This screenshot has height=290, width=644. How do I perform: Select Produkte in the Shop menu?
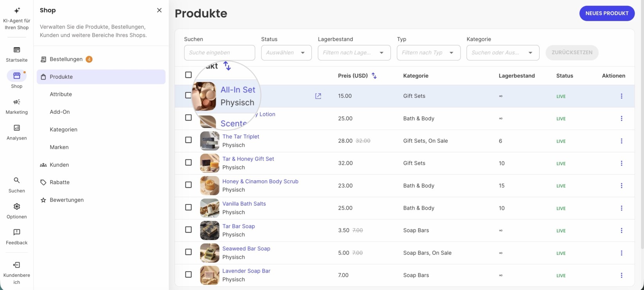101,77
